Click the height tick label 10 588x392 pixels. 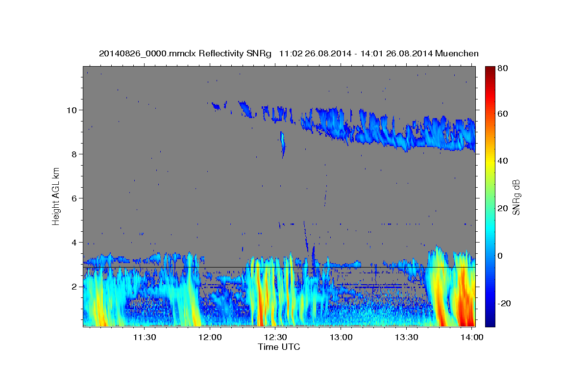coord(73,110)
